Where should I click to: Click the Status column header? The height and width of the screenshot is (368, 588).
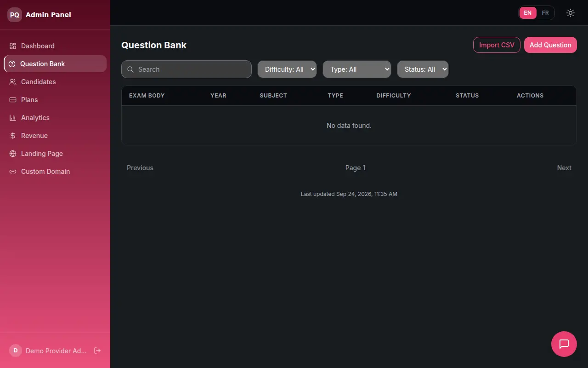(467, 96)
